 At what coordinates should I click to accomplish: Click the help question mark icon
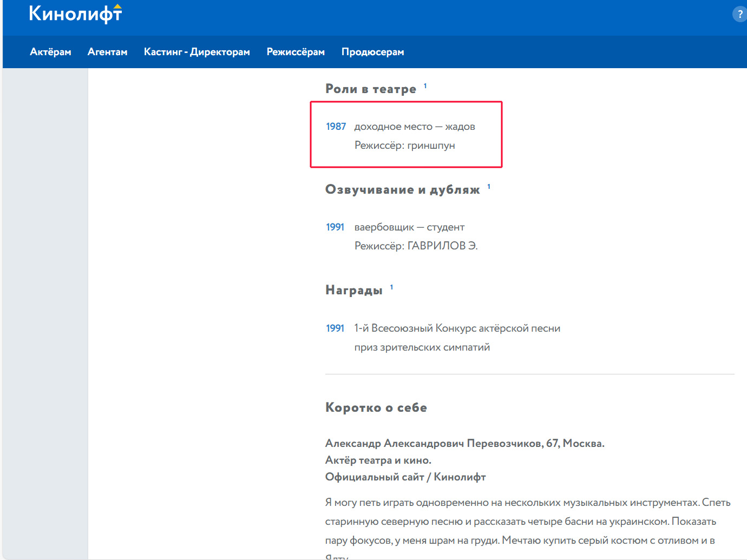tap(739, 14)
